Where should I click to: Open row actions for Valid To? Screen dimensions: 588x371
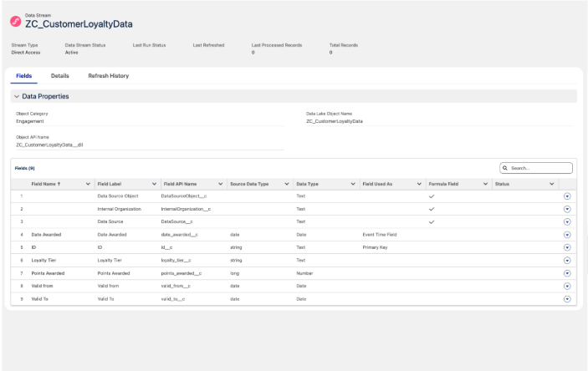tap(567, 299)
